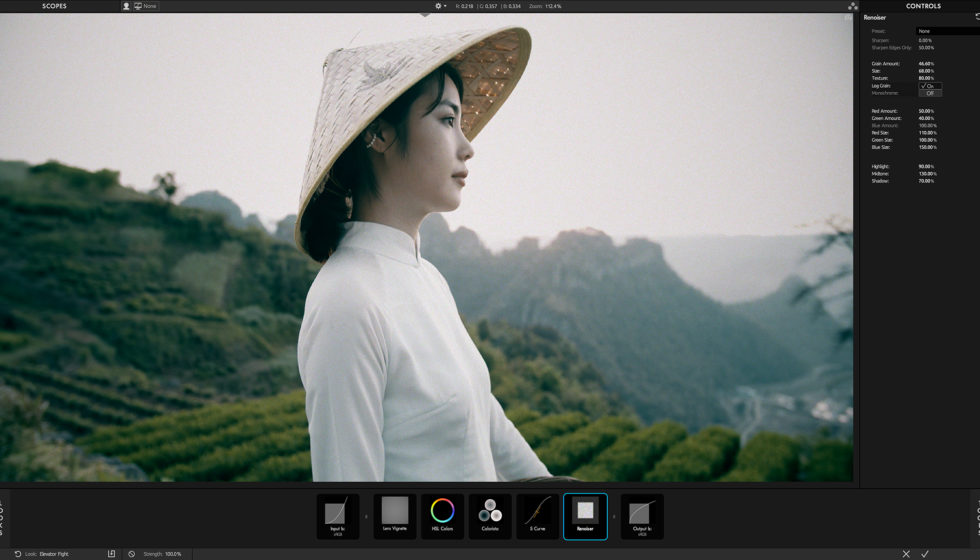Select the Input tool in the chain
The image size is (980, 560).
tap(338, 516)
